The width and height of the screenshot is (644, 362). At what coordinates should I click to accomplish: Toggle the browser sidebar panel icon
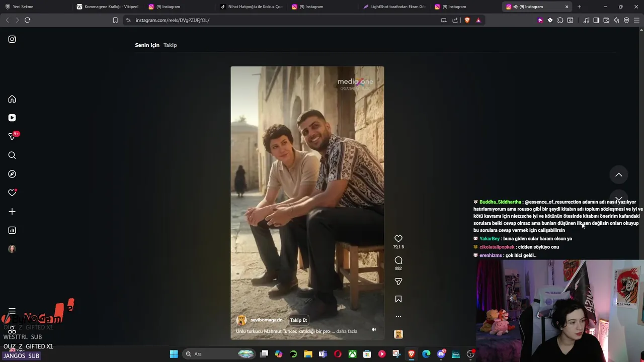pos(596,20)
